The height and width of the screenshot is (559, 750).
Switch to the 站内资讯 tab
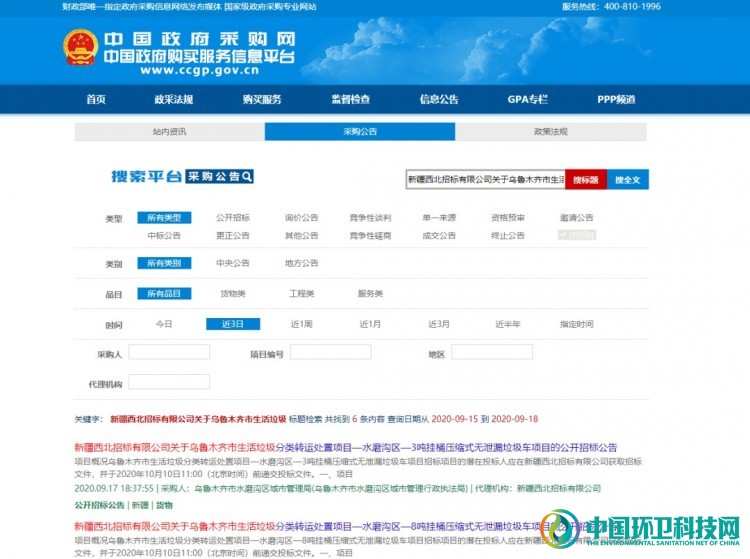coord(169,132)
